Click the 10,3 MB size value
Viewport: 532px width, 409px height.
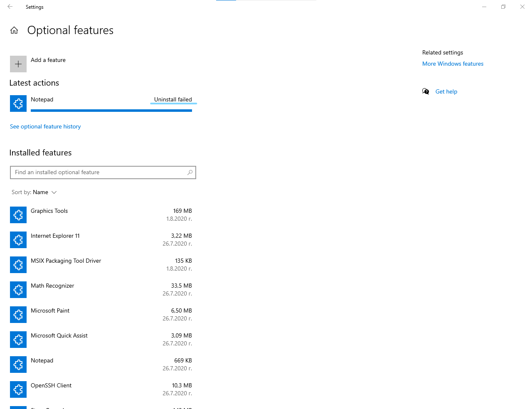(x=182, y=385)
